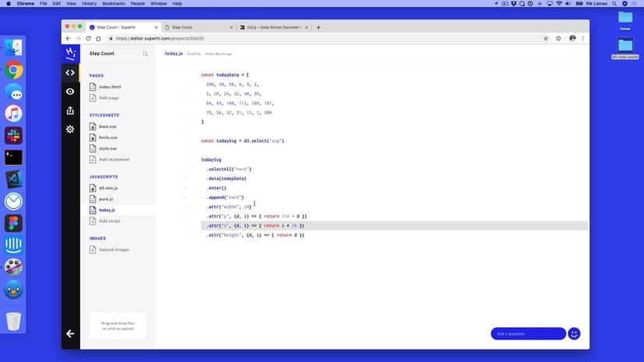Viewport: 644px width, 362px height.
Task: Open pure.js in the Javascripts list
Action: (106, 199)
